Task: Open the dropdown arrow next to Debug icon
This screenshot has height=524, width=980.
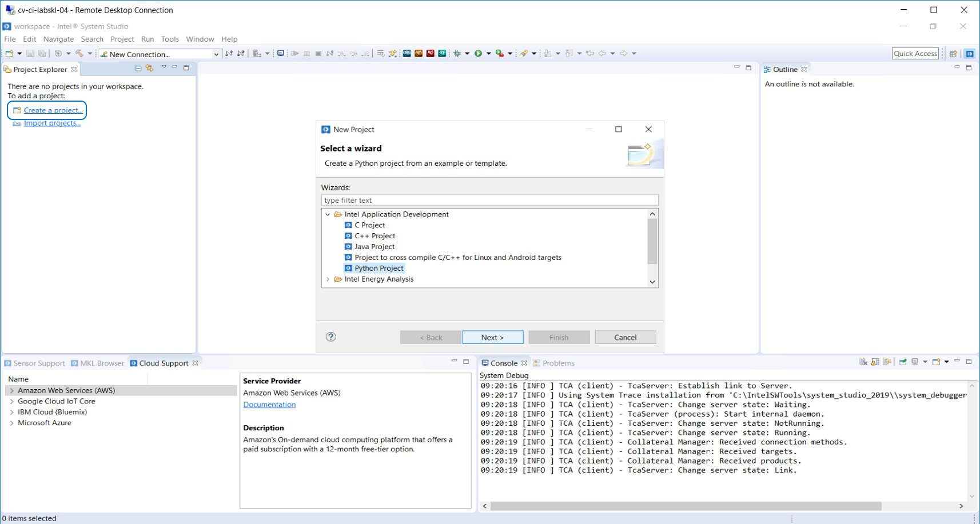Action: click(467, 54)
